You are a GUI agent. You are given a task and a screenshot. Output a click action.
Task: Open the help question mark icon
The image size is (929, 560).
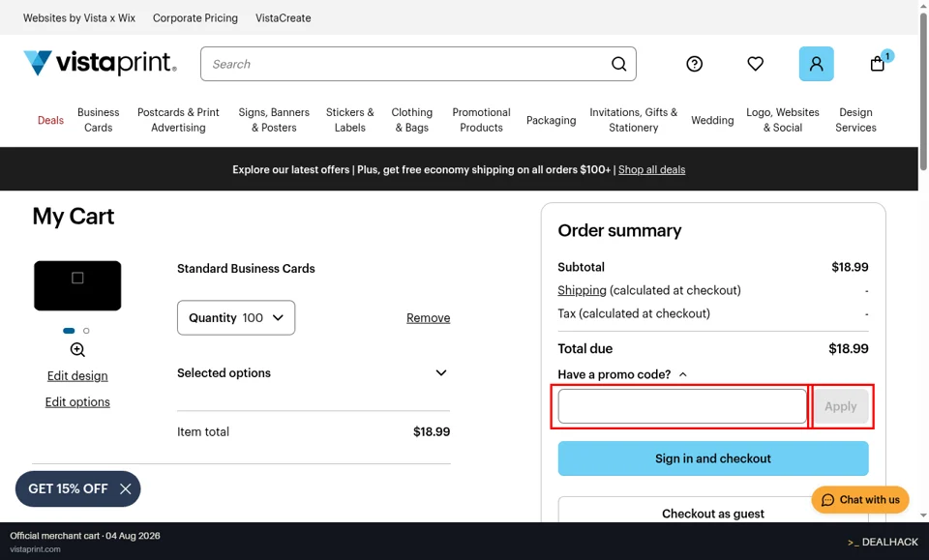695,63
